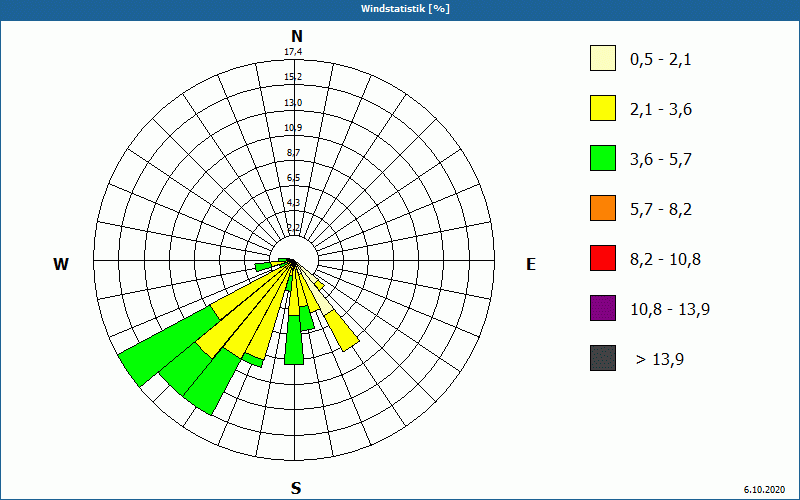Image resolution: width=800 pixels, height=500 pixels.
Task: Click the 10,9 radial axis value
Action: tap(293, 128)
